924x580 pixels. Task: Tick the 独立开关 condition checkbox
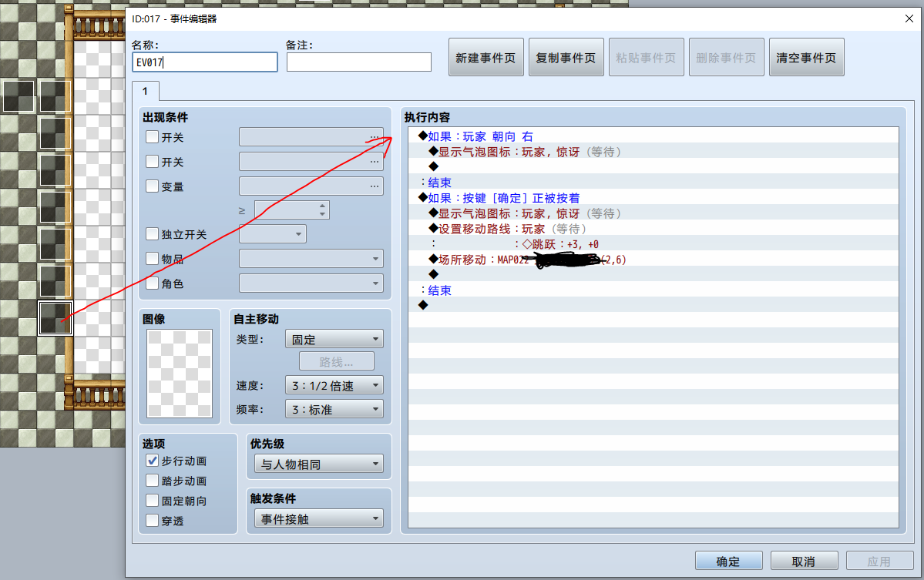pos(152,233)
